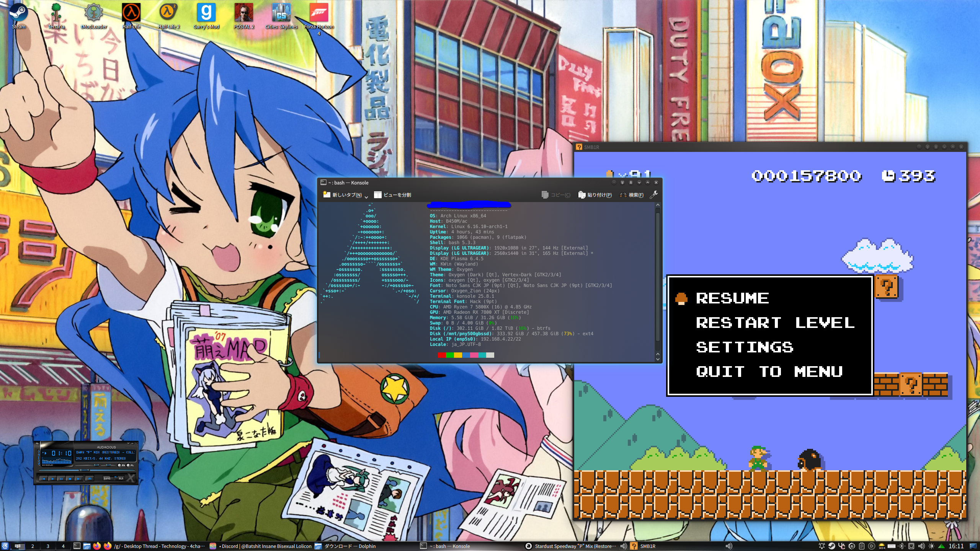Skip to next track in Audacious
The width and height of the screenshot is (980, 551).
click(x=79, y=479)
